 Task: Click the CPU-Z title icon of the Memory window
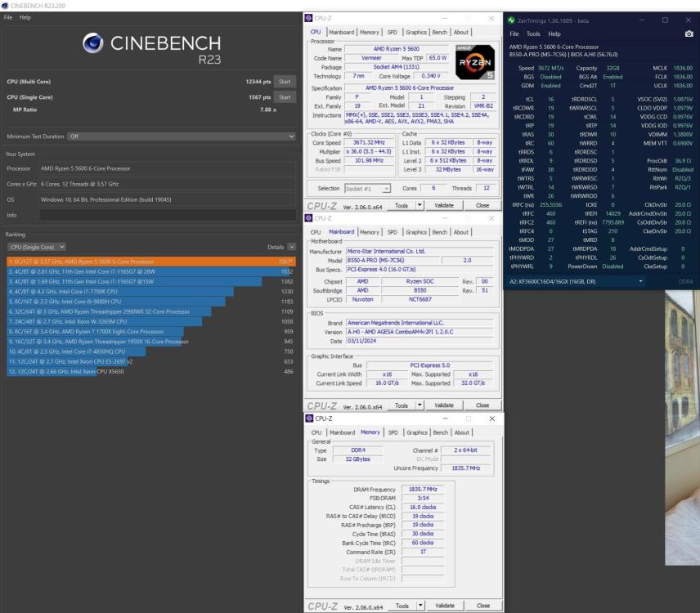pos(309,418)
